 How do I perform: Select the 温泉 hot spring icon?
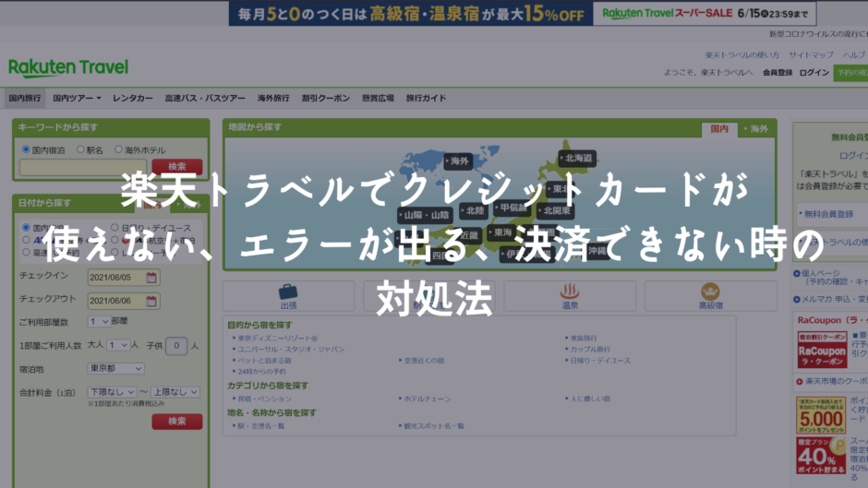tap(570, 291)
